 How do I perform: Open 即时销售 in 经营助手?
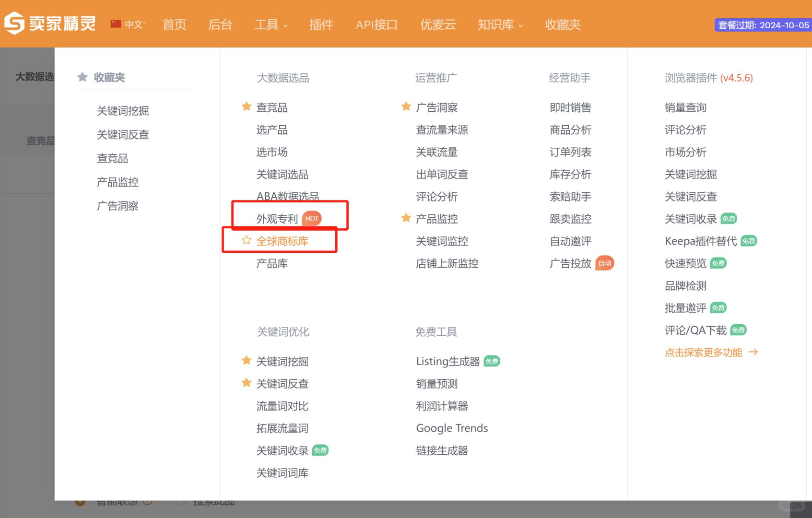570,107
